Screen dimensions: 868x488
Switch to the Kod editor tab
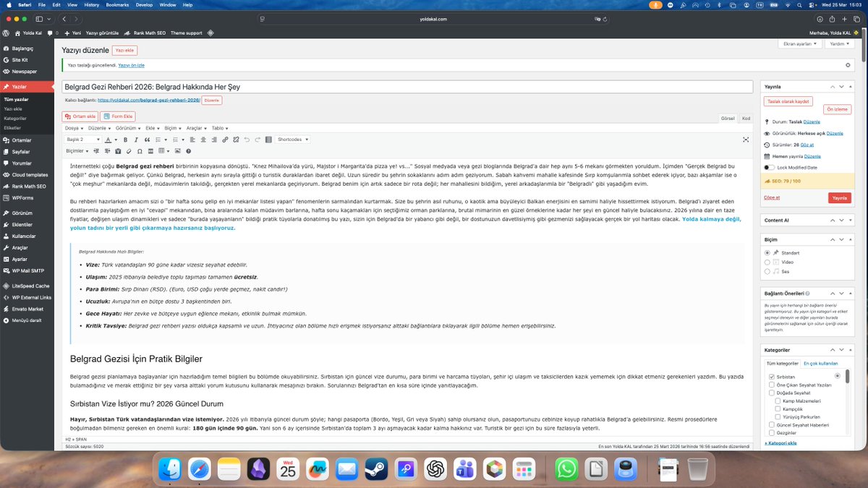[x=746, y=118]
